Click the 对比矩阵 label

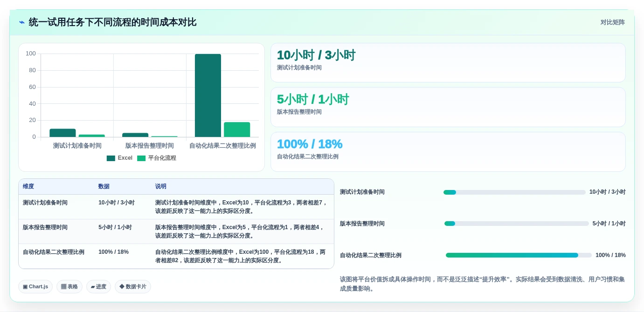click(x=612, y=22)
